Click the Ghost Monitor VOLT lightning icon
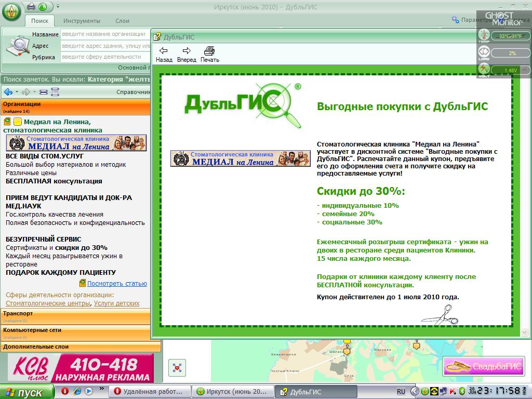 tap(484, 70)
